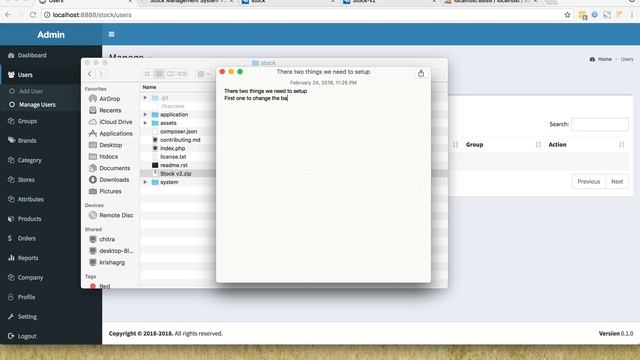Switch Finder to column view
Screen dimensions: 640x360
171,74
